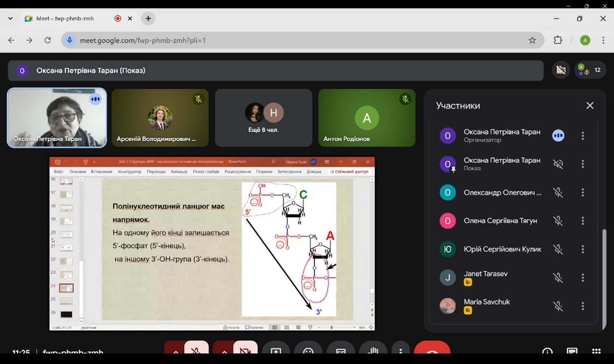The width and height of the screenshot is (614, 364).
Task: Open more options for Janet Tarasev
Action: coord(583,277)
